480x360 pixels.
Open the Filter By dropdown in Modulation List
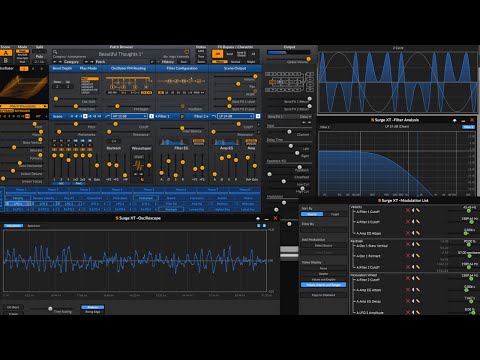tap(323, 230)
